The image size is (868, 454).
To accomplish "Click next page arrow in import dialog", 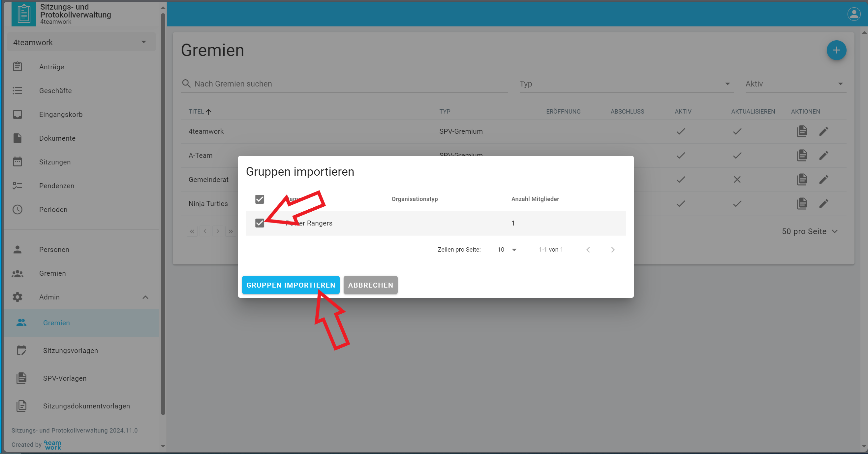I will coord(613,250).
